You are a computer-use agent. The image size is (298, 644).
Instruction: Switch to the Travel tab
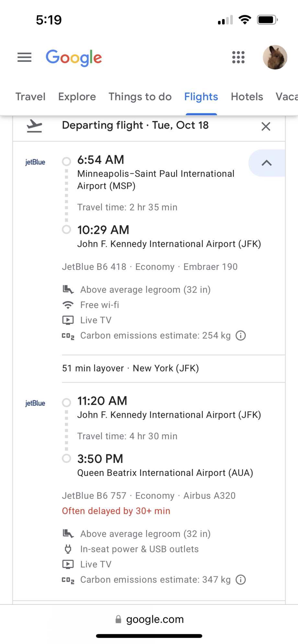tap(30, 97)
